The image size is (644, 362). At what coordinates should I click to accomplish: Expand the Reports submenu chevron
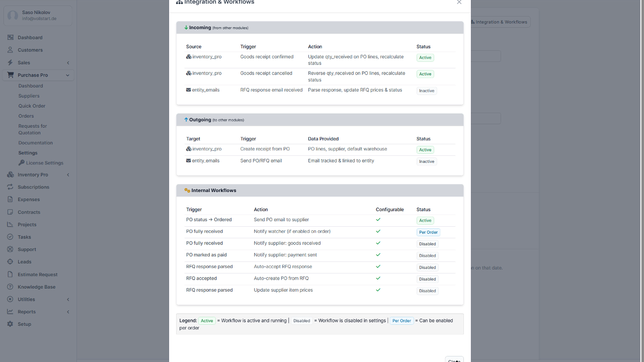[68, 312]
